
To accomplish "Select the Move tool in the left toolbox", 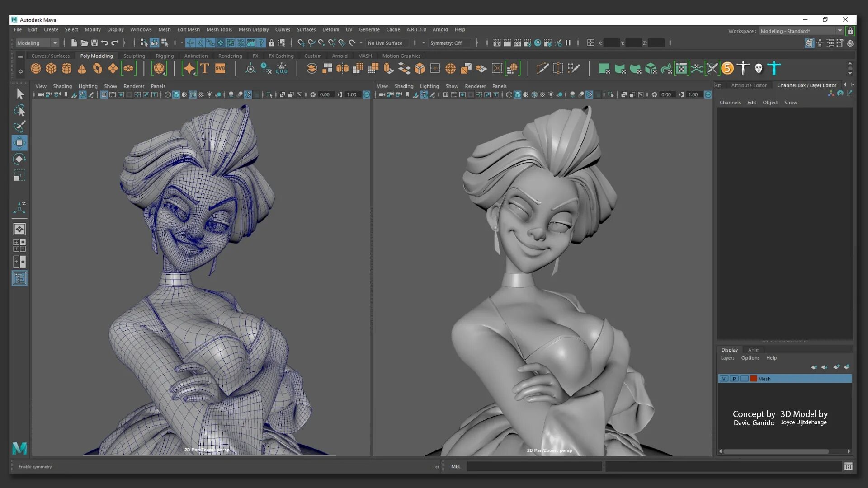I will [19, 143].
